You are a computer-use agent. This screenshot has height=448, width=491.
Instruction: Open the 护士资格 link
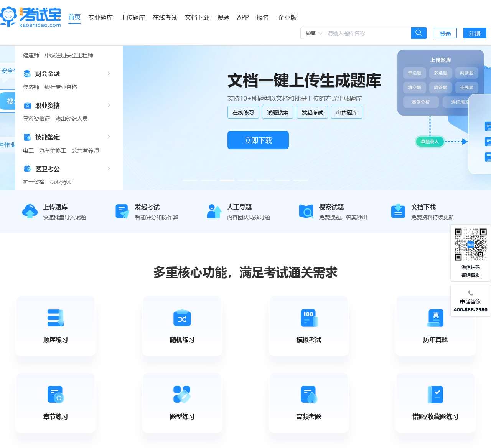(x=34, y=182)
